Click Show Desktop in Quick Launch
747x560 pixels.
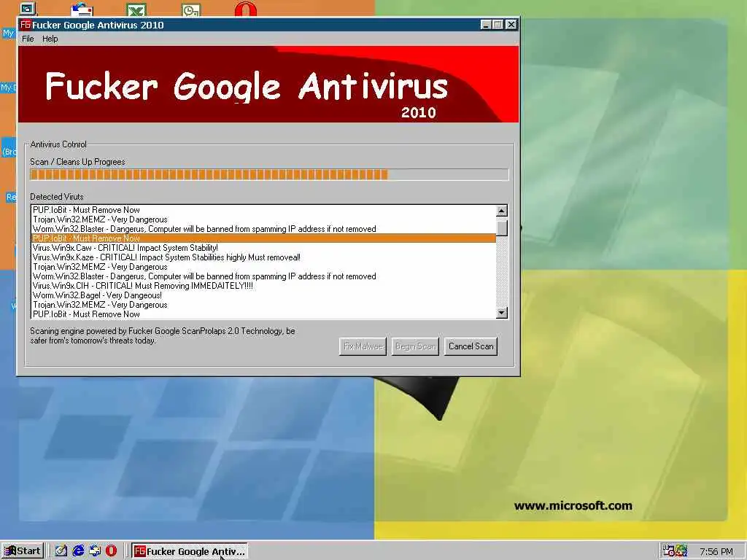(x=61, y=551)
